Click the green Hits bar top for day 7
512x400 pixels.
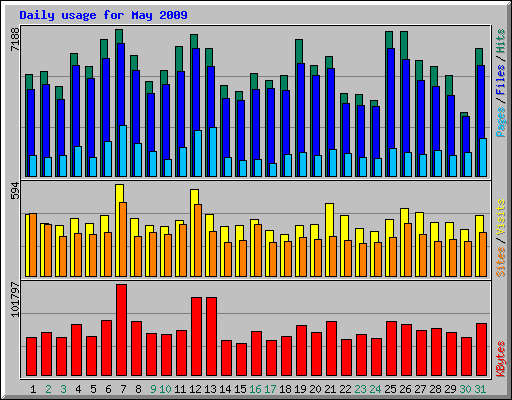click(x=119, y=36)
